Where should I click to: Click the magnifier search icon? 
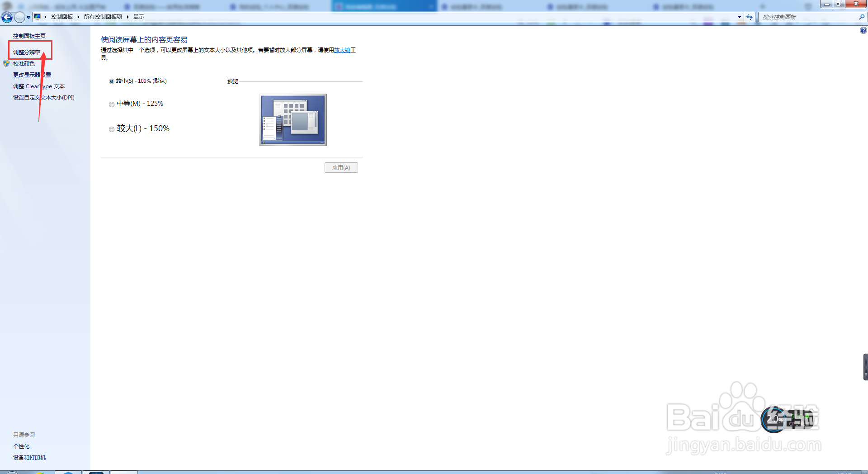click(862, 17)
